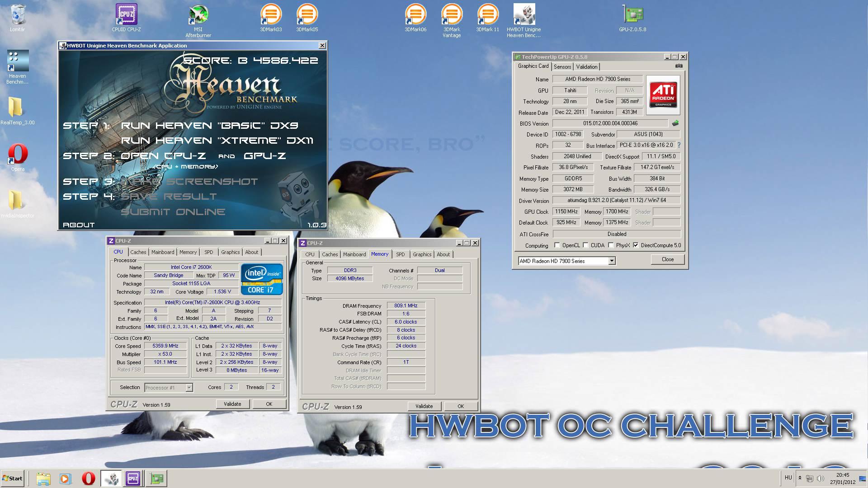The width and height of the screenshot is (868, 488).
Task: Click the Core Speed 5359.9 MHz field
Action: tap(165, 346)
